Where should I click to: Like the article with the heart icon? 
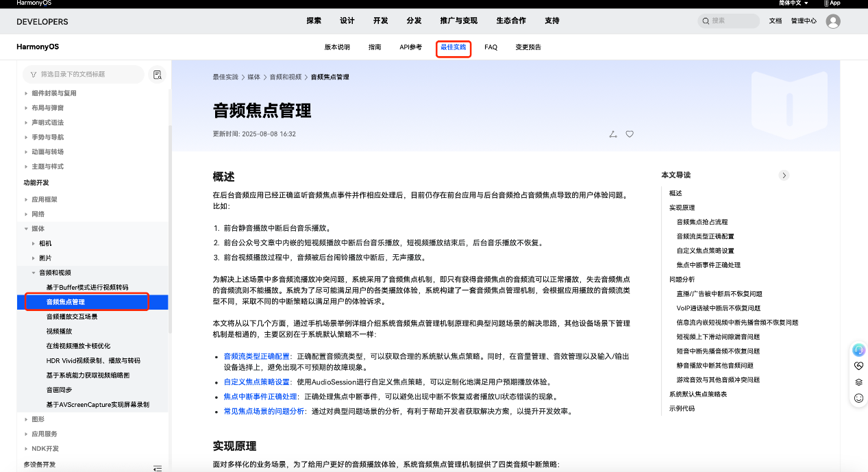pos(630,134)
